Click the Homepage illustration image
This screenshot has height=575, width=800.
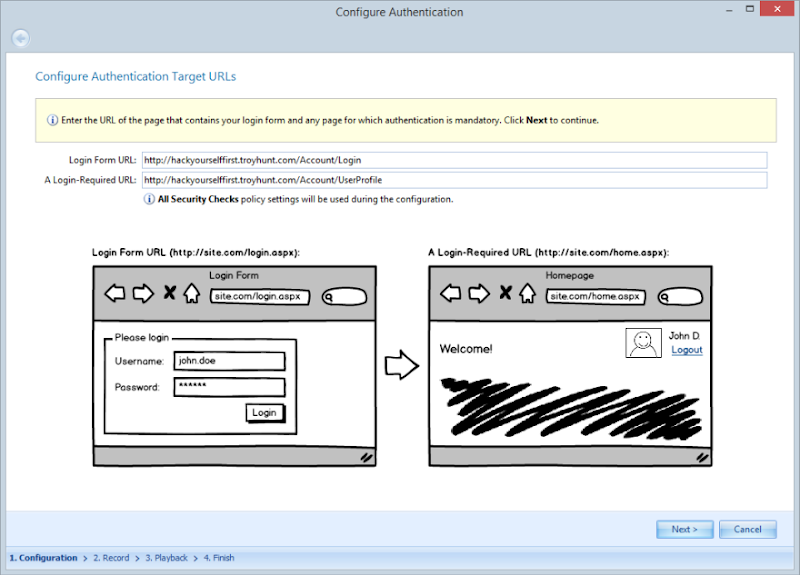[x=570, y=366]
